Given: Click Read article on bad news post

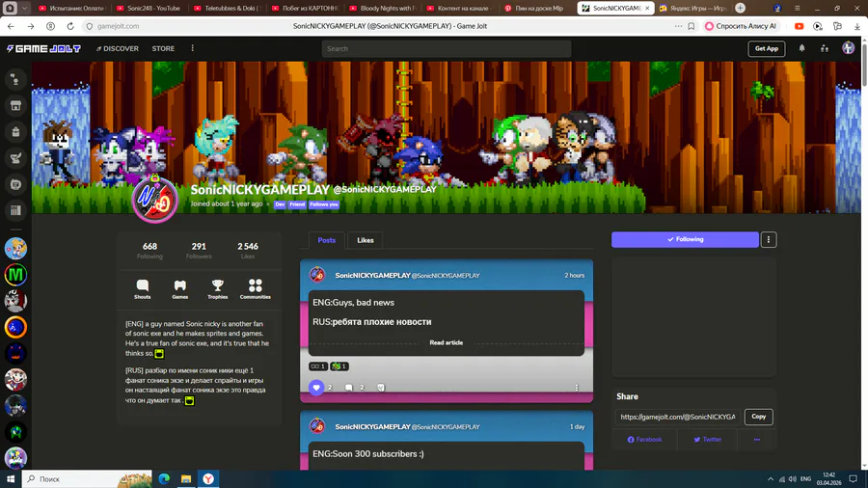Looking at the screenshot, I should pos(447,342).
